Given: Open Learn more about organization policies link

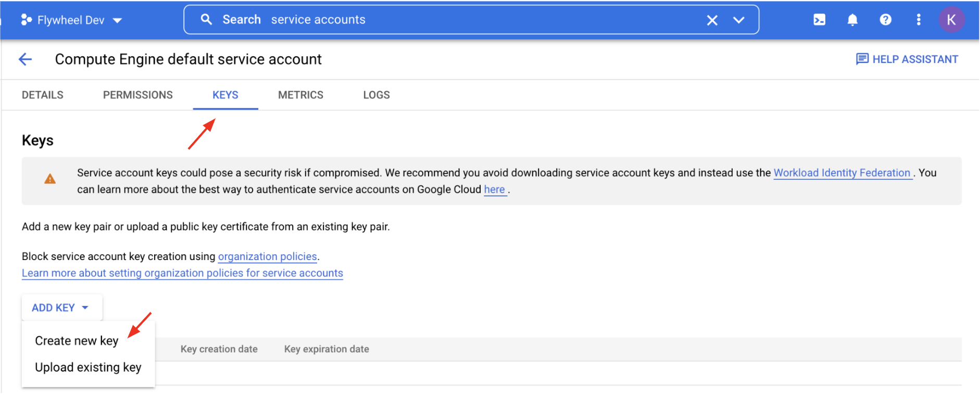Looking at the screenshot, I should 182,273.
